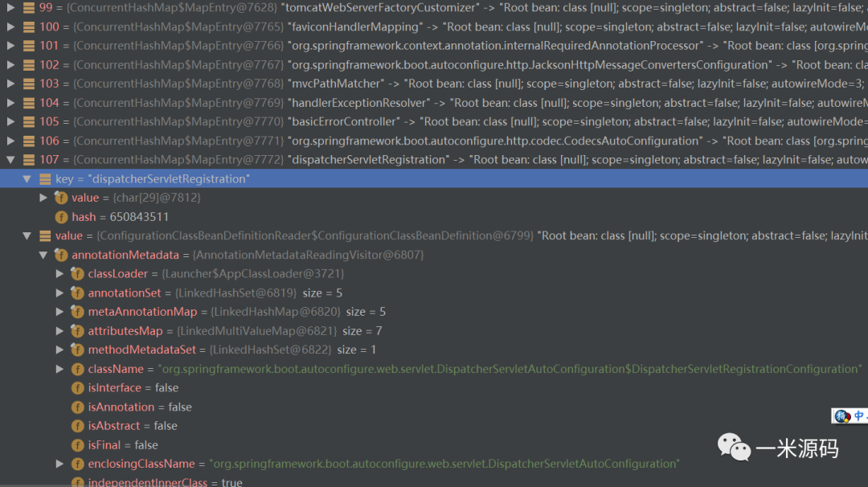Click the icon beside the dispatcherServletRegistration key
The width and height of the screenshot is (868, 487).
click(45, 178)
